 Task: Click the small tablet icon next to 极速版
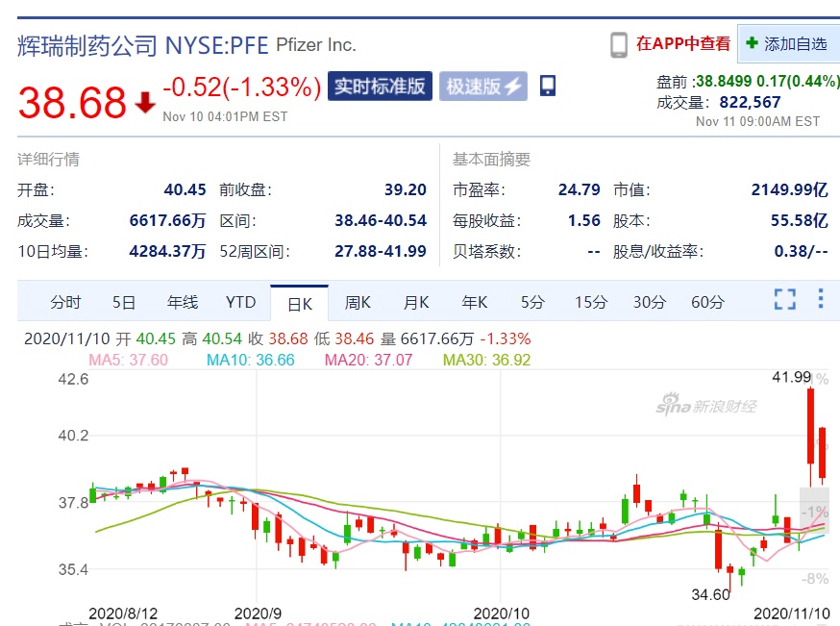pos(548,86)
